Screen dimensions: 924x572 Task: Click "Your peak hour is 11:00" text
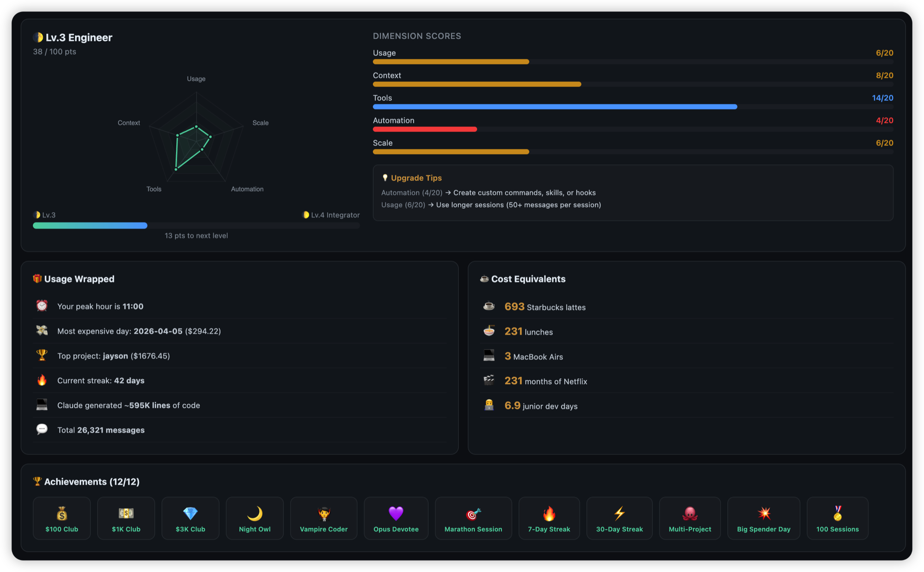pyautogui.click(x=100, y=307)
